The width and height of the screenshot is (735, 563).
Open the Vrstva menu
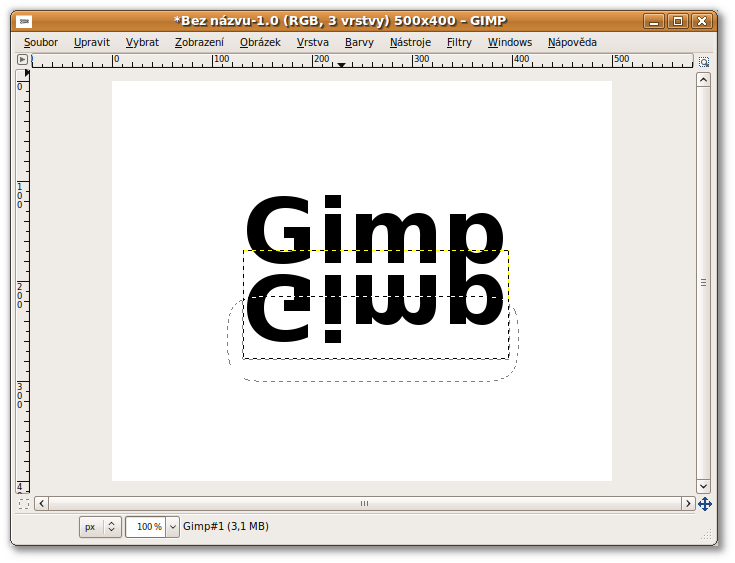313,42
